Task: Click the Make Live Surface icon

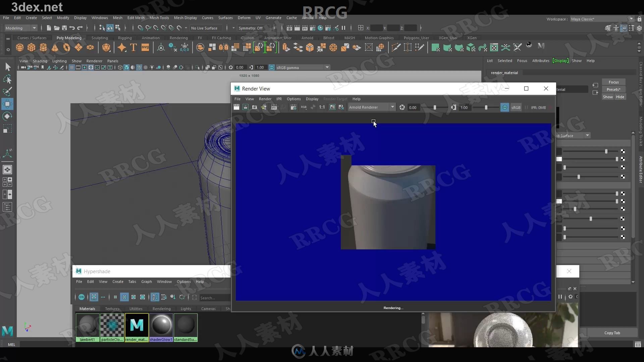Action: tap(179, 28)
